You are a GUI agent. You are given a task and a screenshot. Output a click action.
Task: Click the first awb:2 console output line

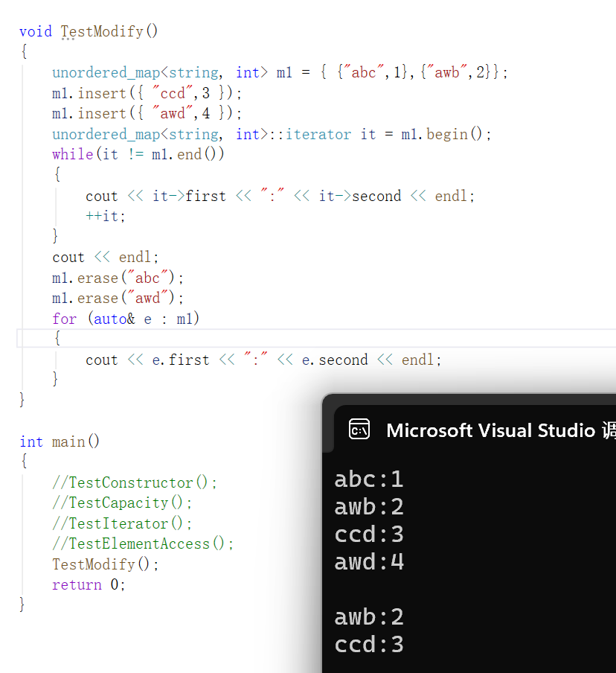click(x=369, y=507)
